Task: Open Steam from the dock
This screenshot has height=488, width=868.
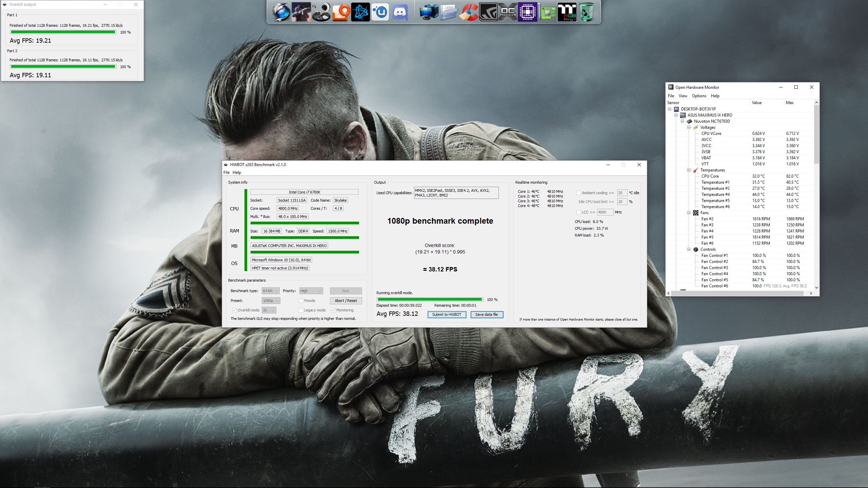Action: tap(321, 12)
